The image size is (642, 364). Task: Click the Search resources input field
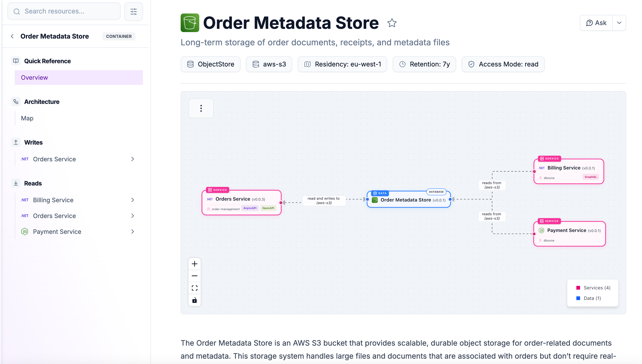64,11
